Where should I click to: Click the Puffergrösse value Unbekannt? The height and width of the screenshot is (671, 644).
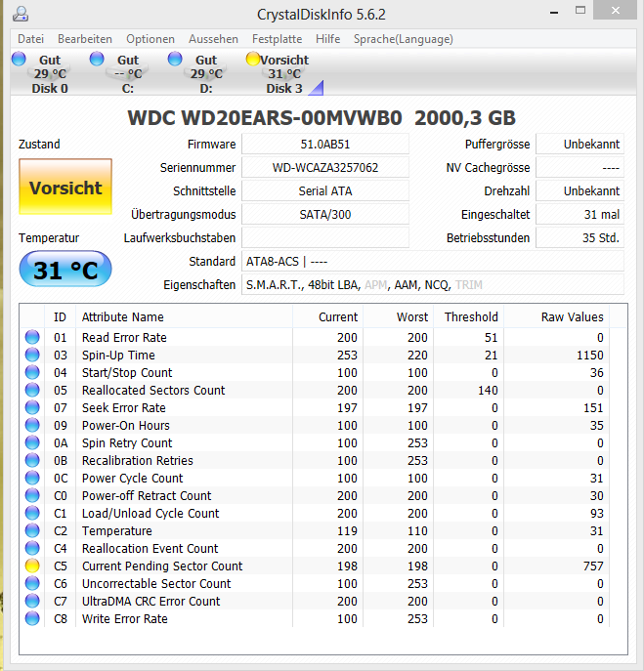[x=580, y=145]
